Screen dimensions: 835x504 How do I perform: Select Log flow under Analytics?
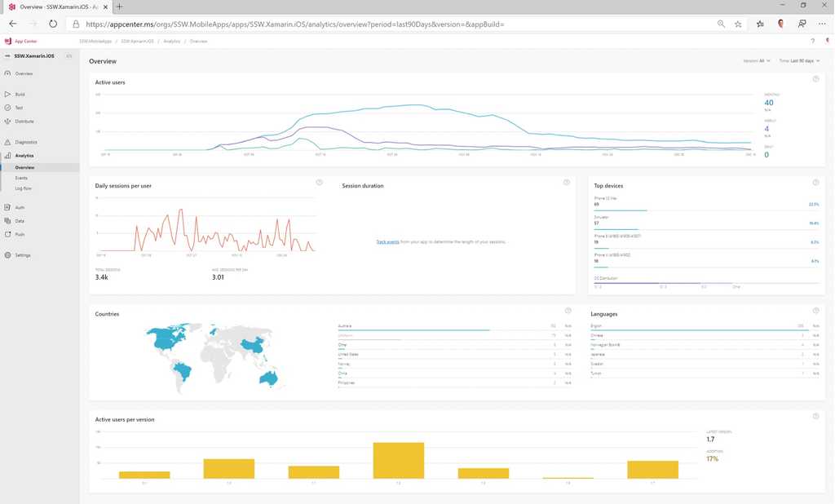click(x=23, y=188)
